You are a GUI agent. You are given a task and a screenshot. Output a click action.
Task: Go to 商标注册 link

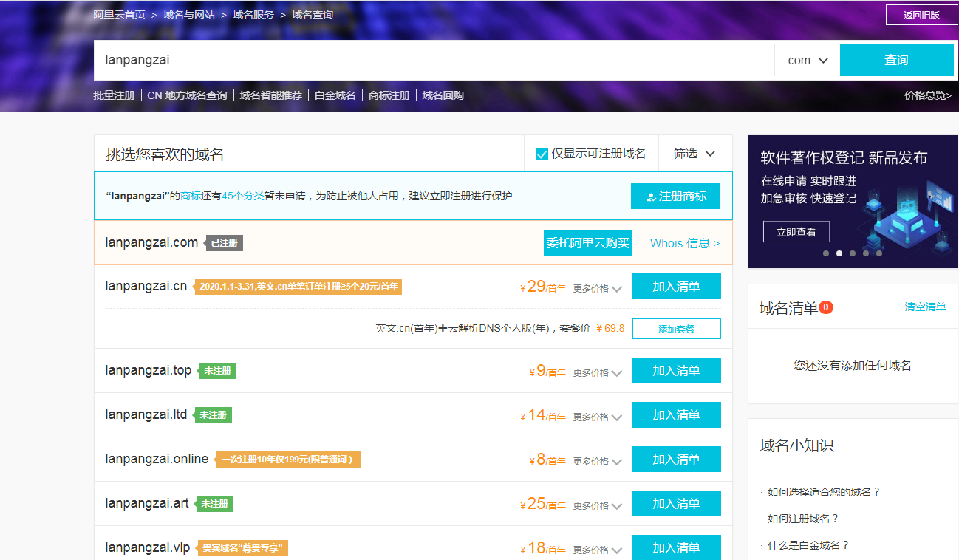click(389, 95)
